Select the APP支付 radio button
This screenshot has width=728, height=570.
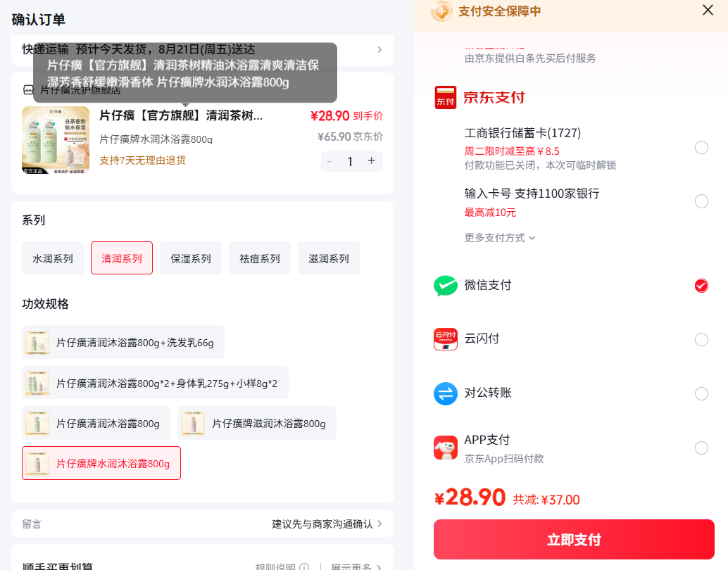pos(701,448)
